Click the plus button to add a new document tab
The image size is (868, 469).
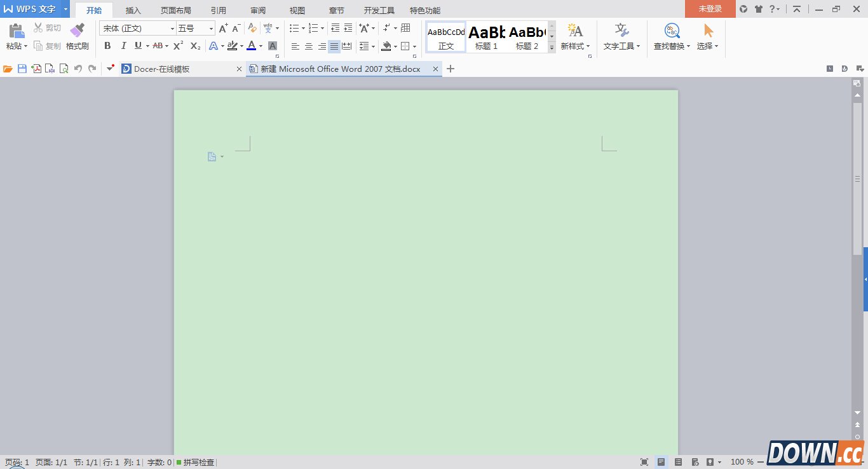pos(451,69)
